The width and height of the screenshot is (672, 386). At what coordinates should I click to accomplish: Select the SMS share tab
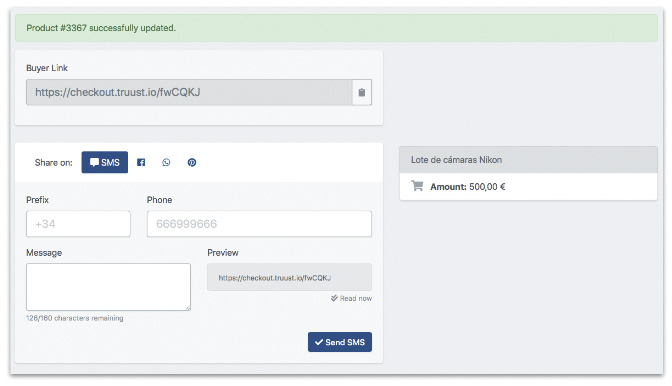click(x=105, y=162)
